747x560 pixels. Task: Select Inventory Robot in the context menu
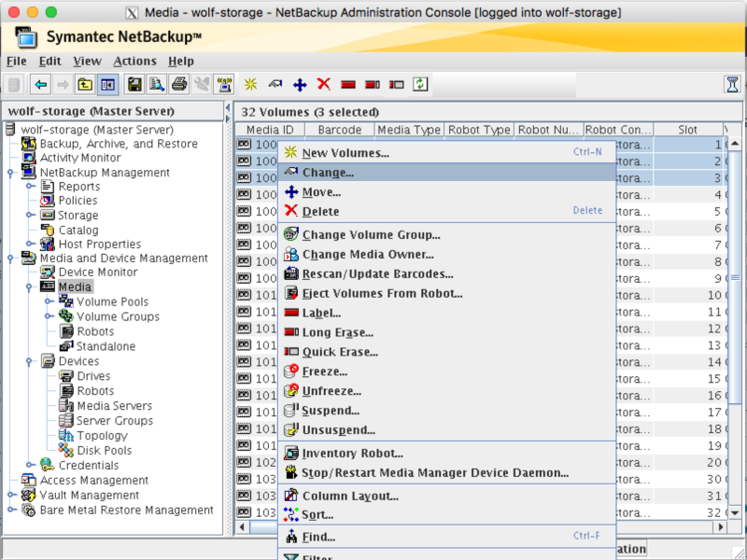(352, 454)
